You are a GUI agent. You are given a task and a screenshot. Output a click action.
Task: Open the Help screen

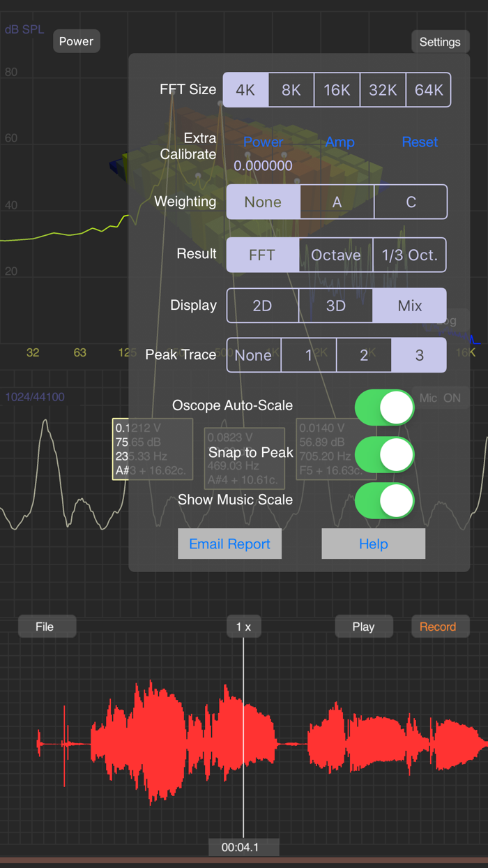tap(373, 544)
